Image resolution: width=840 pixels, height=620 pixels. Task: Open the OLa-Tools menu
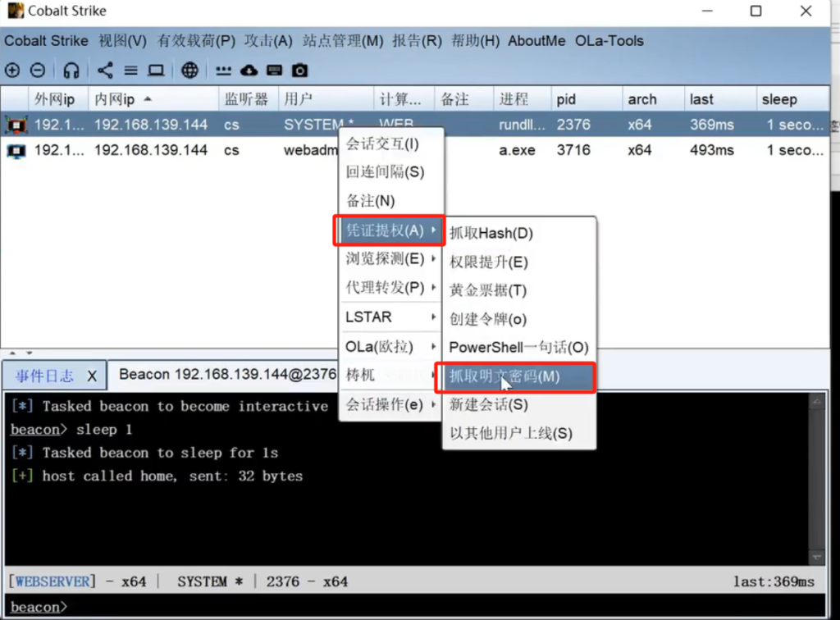609,41
